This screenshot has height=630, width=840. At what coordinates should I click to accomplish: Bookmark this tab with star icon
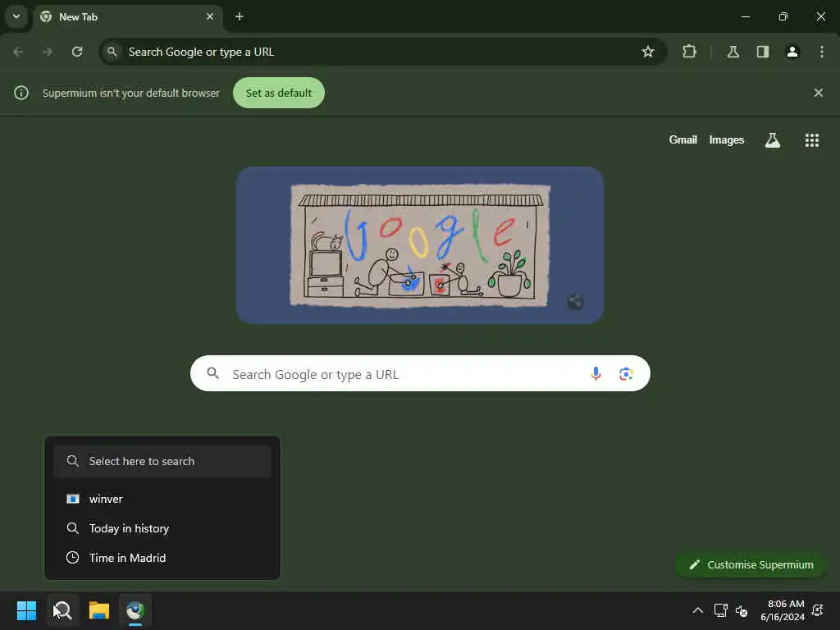click(x=648, y=52)
